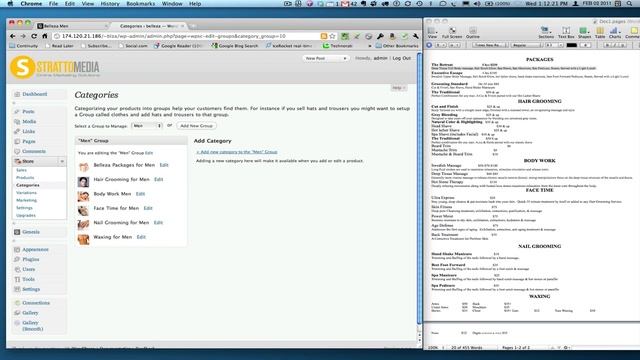This screenshot has height=360, width=640.
Task: Click the Belleza Packages for Men thumbnail
Action: click(x=83, y=167)
